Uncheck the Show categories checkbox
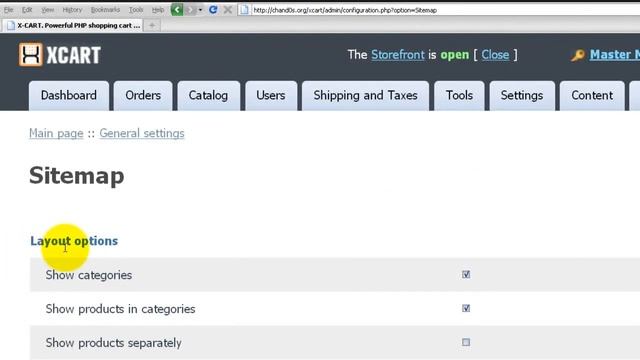Viewport: 640px width, 360px height. coord(466,274)
